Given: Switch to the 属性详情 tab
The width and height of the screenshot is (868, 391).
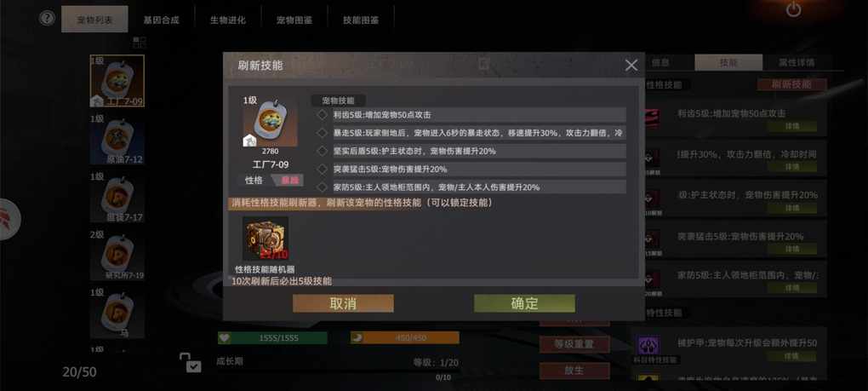Looking at the screenshot, I should click(x=797, y=62).
